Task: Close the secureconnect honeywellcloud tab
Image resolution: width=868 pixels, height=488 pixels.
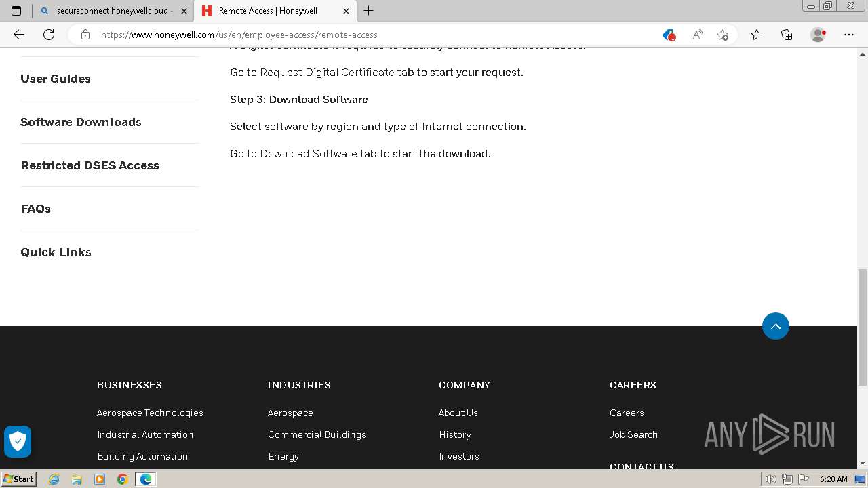Action: [184, 11]
